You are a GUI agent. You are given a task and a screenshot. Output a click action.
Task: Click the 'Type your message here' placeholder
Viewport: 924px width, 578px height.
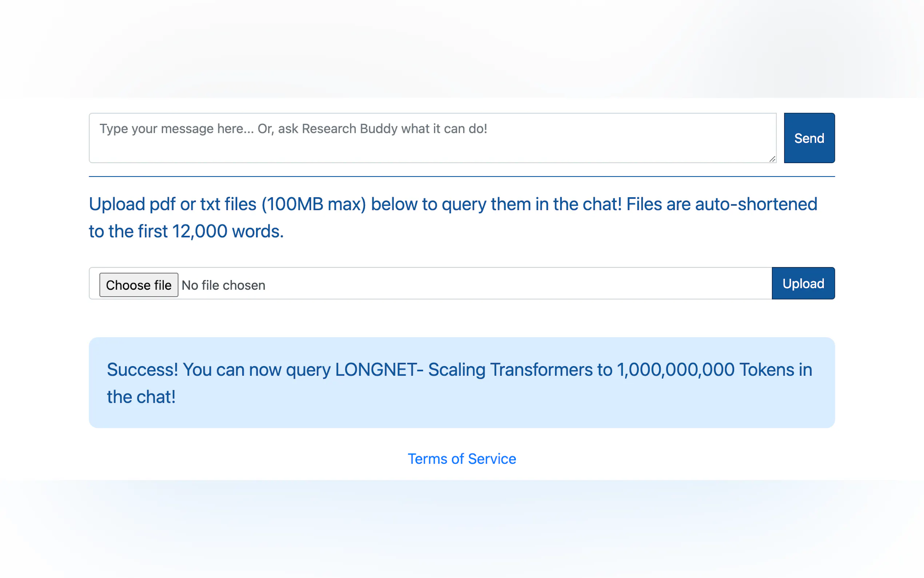coord(176,129)
